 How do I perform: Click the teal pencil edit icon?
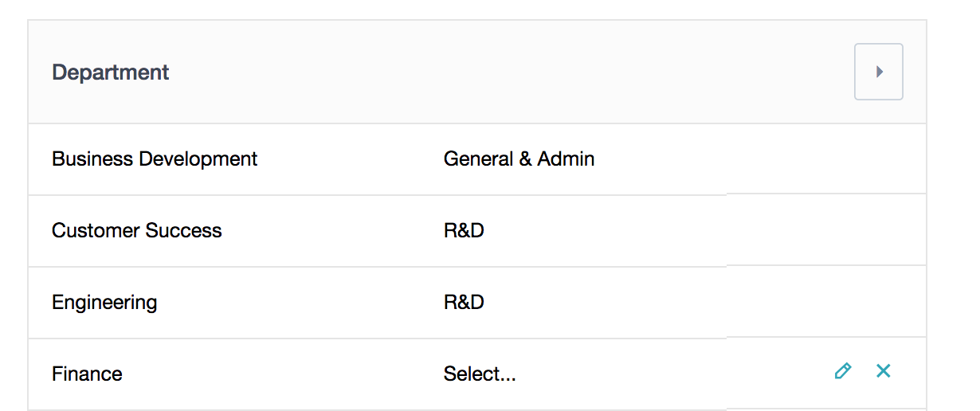point(843,370)
